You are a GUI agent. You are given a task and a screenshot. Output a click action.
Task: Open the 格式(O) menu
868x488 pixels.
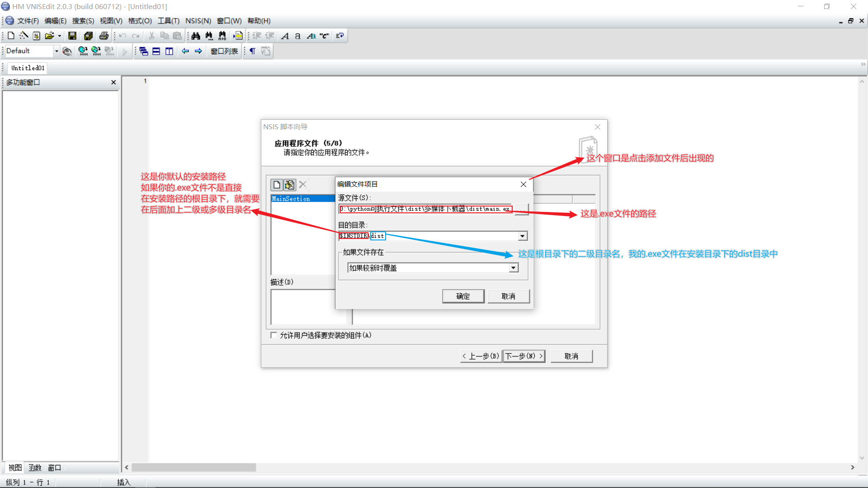coord(140,21)
